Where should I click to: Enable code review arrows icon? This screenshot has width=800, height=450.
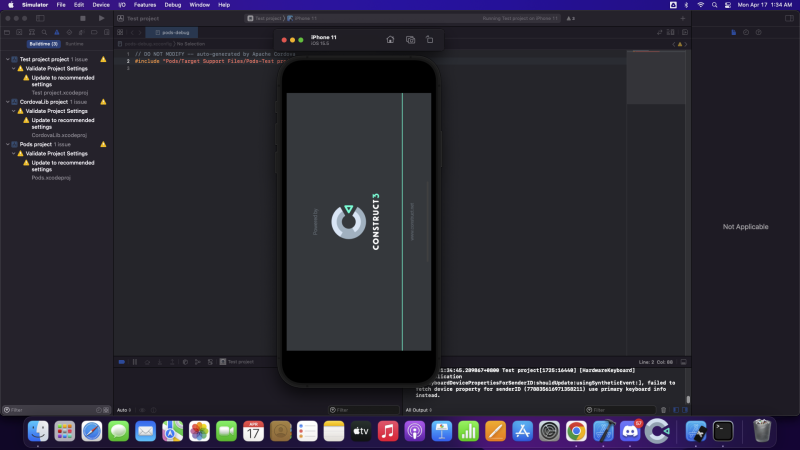(660, 32)
